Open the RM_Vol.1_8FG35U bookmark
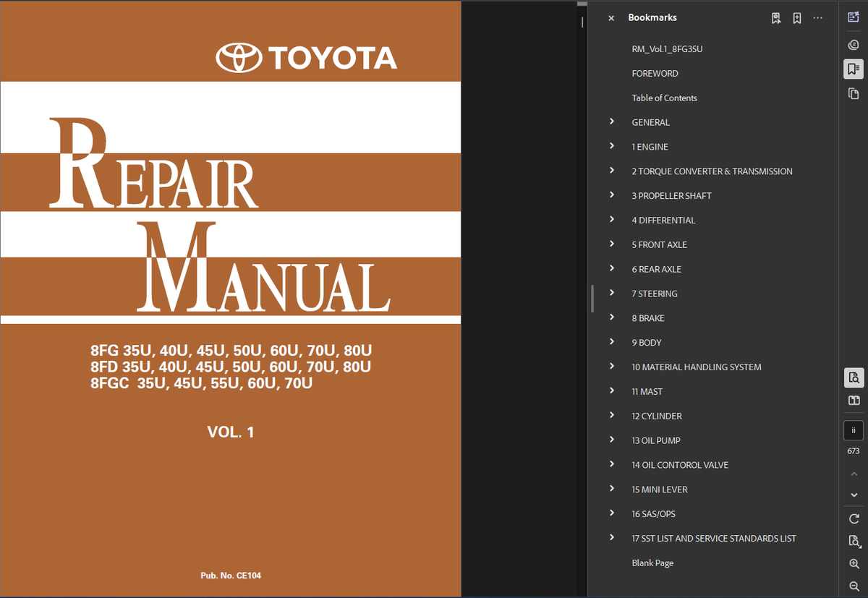Image resolution: width=868 pixels, height=598 pixels. 667,49
